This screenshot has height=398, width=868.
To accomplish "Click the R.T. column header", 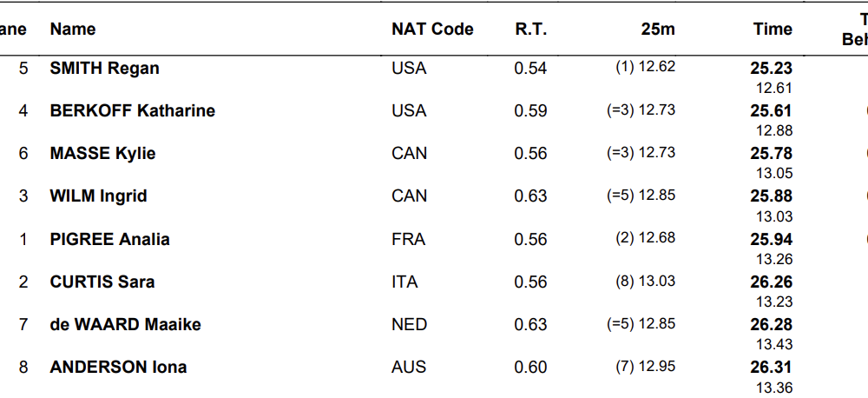I will pyautogui.click(x=530, y=30).
